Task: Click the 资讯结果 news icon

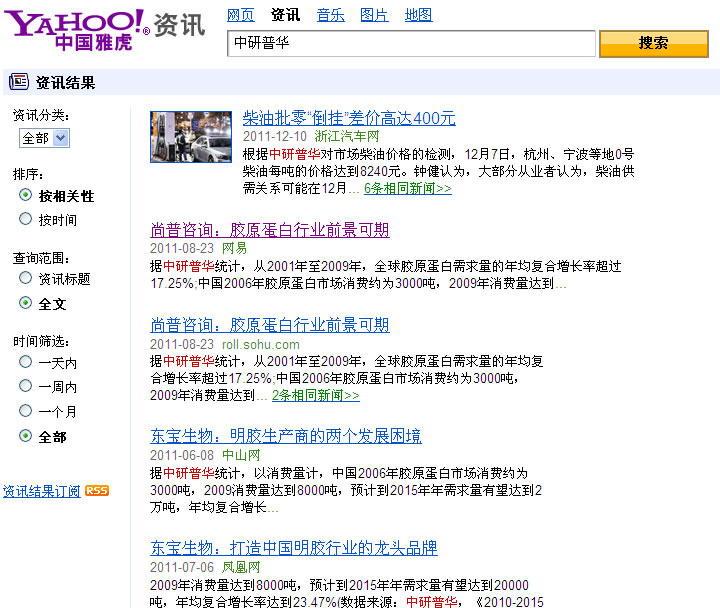Action: 20,83
